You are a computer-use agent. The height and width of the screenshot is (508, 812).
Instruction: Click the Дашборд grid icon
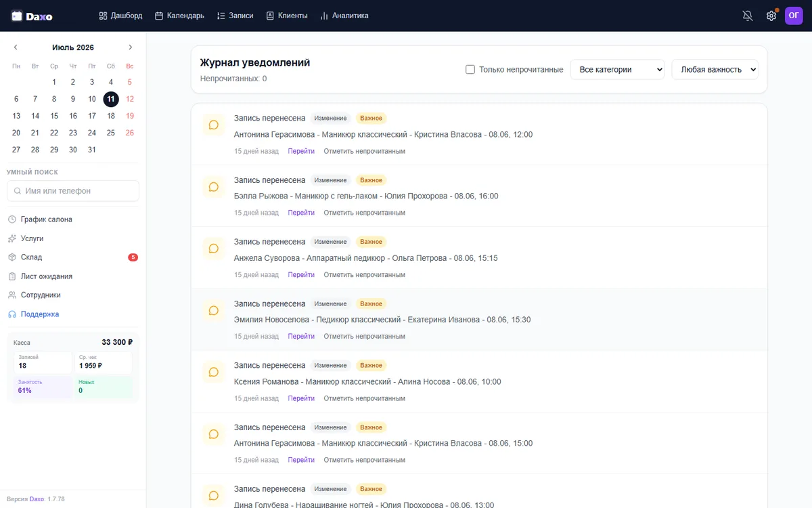[103, 16]
